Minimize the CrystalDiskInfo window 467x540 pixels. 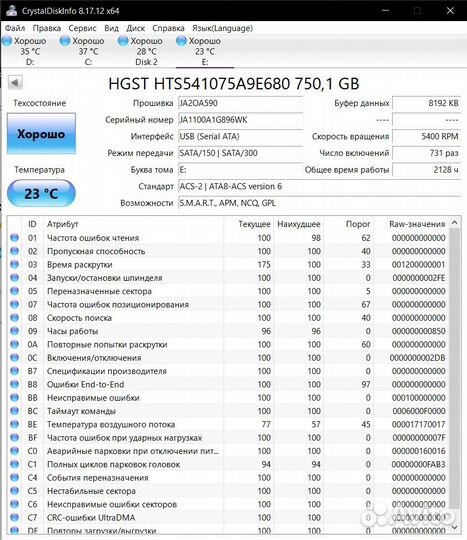click(x=385, y=11)
